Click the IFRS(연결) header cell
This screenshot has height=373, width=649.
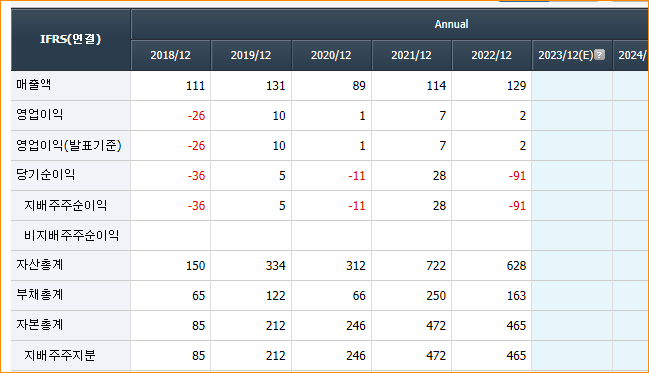pos(71,39)
